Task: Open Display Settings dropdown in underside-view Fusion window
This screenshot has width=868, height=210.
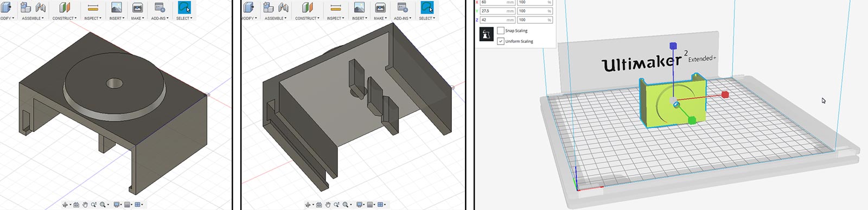Action: tap(360, 205)
